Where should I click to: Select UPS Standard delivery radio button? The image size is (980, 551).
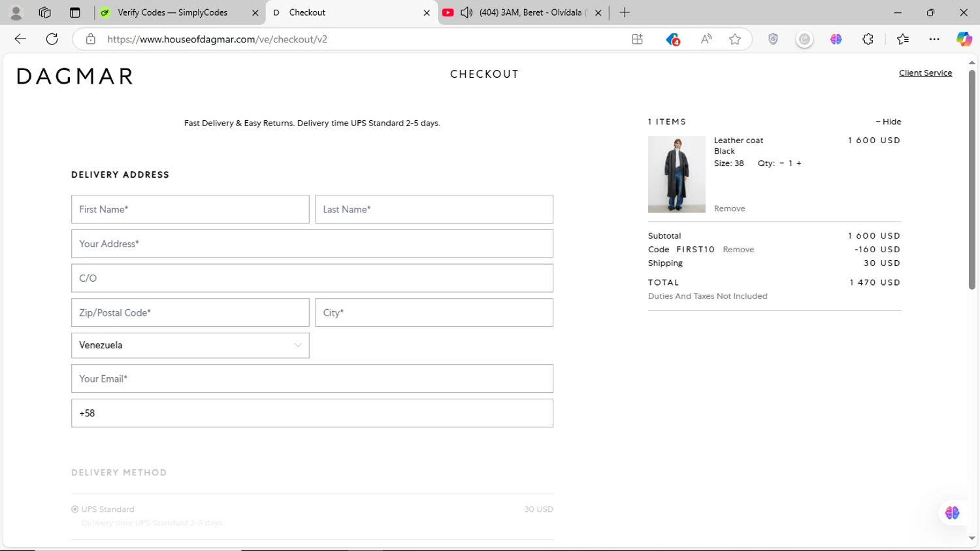coord(75,509)
